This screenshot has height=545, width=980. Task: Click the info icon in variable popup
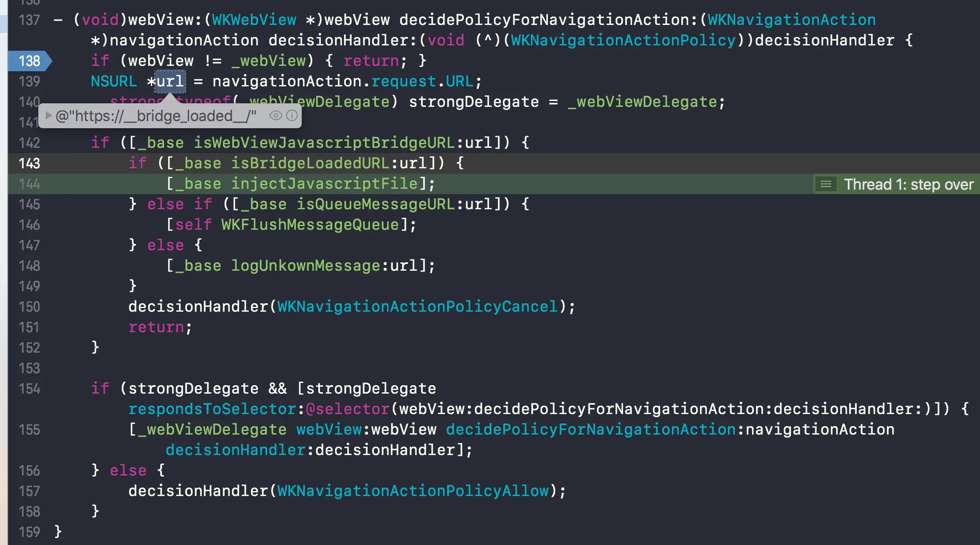click(292, 116)
